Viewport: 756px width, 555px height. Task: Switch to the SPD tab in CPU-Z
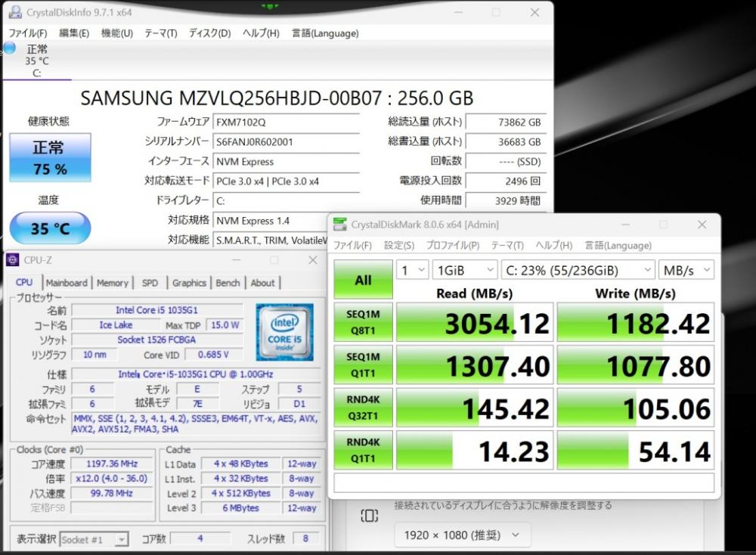[150, 283]
